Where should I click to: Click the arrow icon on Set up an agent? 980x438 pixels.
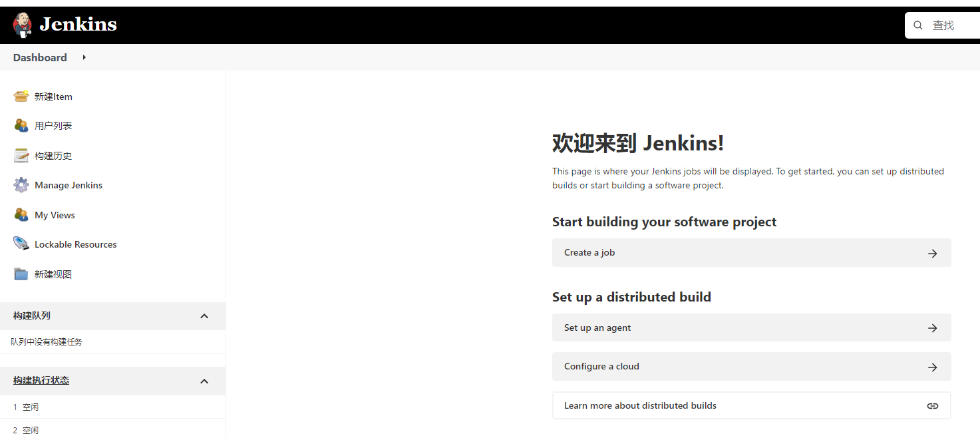[x=933, y=328]
